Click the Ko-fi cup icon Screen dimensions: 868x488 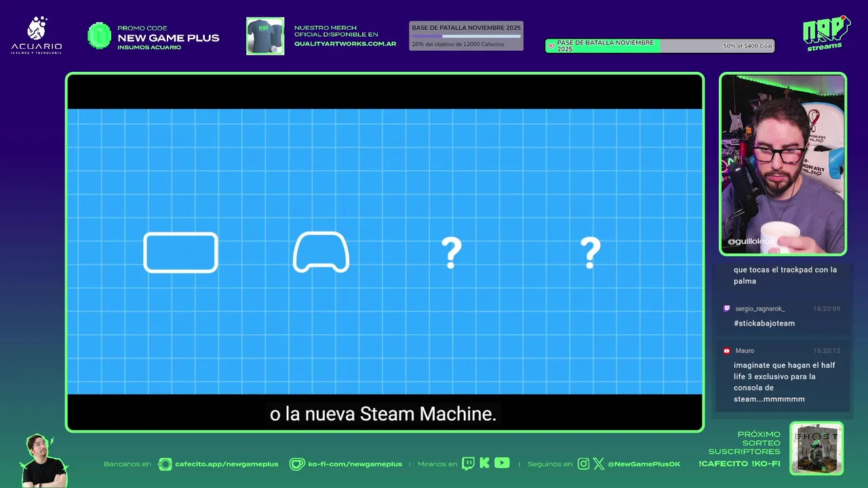tap(297, 464)
